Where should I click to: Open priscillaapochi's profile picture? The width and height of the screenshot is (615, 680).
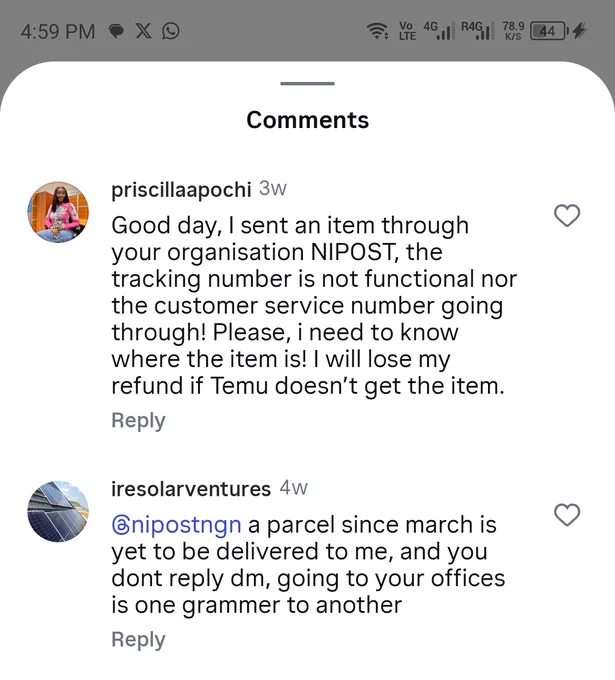(x=58, y=212)
